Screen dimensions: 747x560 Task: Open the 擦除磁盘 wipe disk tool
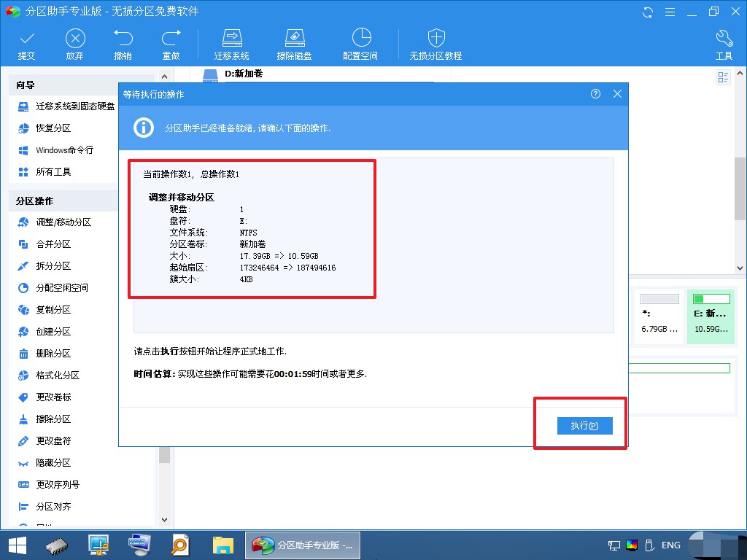[295, 44]
